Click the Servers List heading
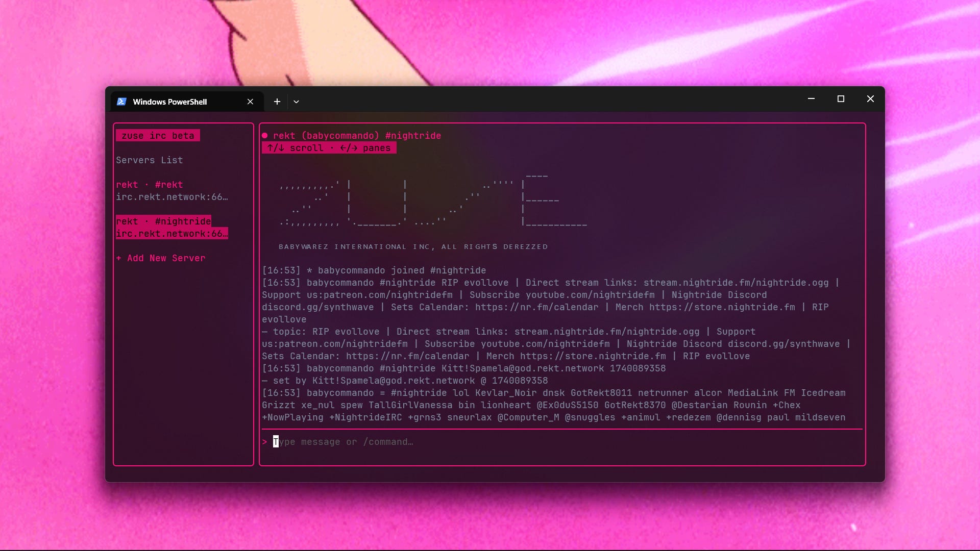The width and height of the screenshot is (980, 551). (149, 160)
